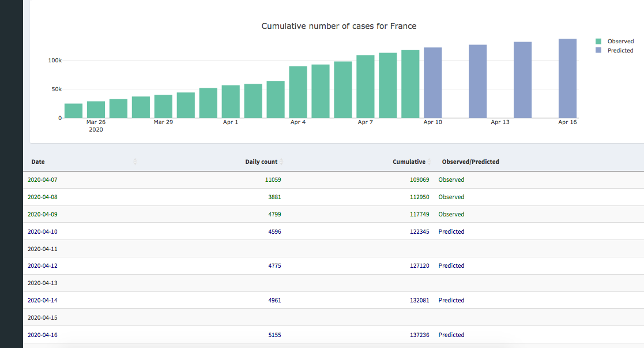Click the tallest predicted bar at Apr 16
Screen dimensions: 644x348
567,78
